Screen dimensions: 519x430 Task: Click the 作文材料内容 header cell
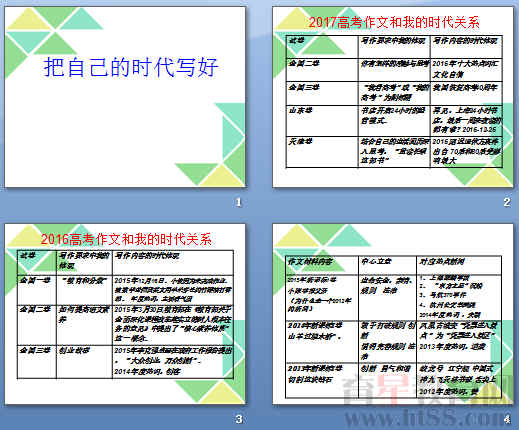click(322, 265)
